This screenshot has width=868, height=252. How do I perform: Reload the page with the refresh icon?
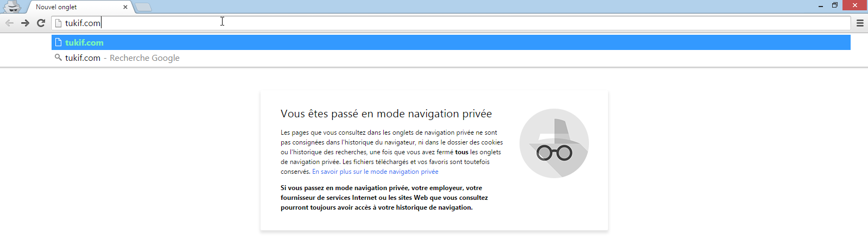click(41, 23)
